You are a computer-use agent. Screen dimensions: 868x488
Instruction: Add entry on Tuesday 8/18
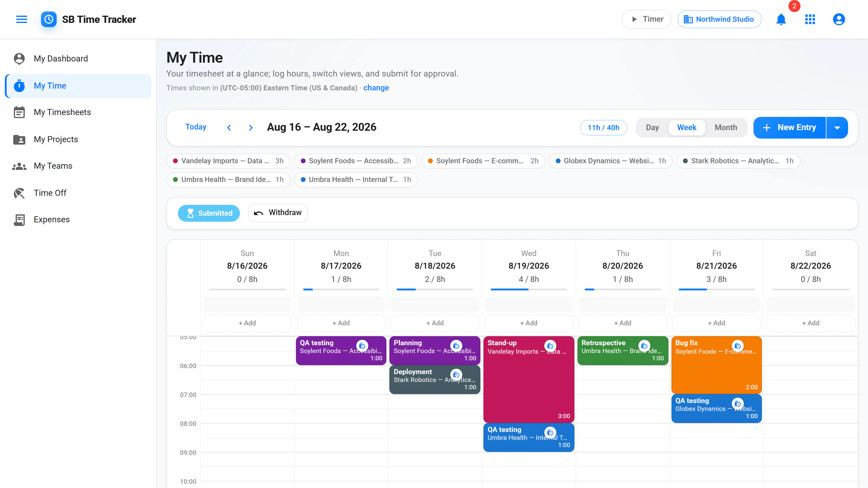point(435,323)
